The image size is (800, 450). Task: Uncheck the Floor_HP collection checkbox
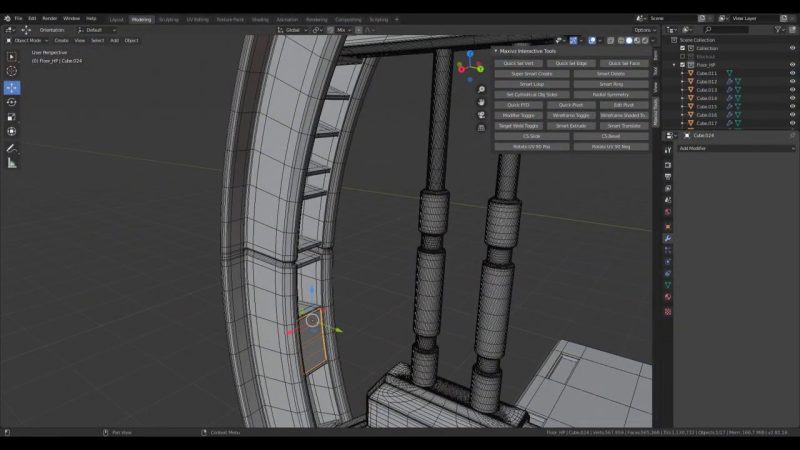point(683,65)
